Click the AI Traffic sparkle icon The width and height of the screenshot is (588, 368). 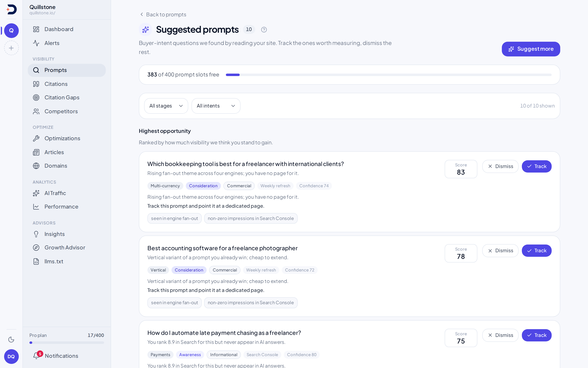tap(36, 193)
